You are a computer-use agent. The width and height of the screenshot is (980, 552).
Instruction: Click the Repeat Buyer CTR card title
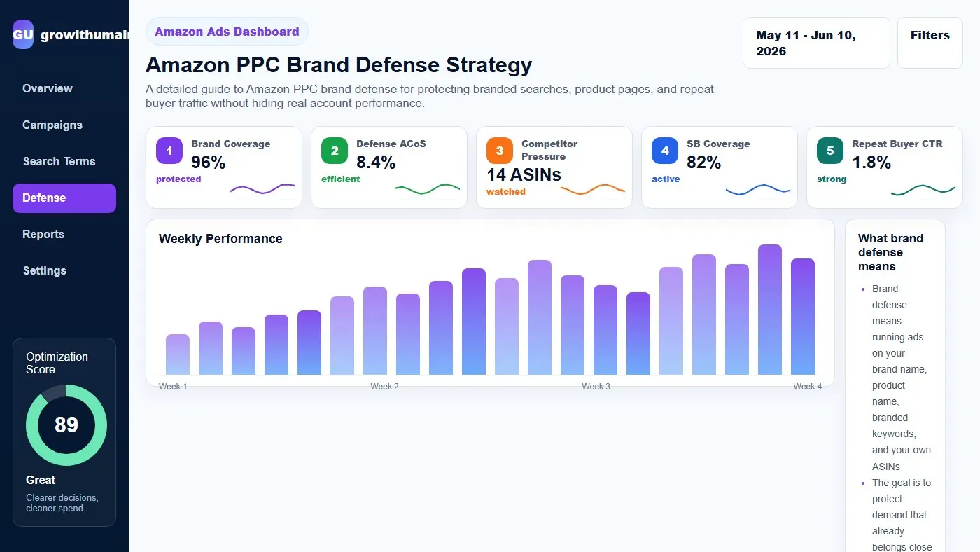point(897,144)
